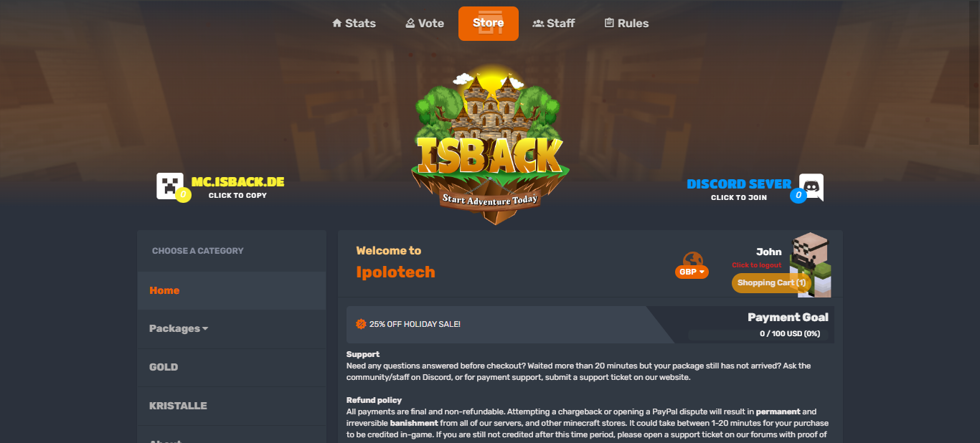The image size is (980, 443).
Task: Select Home in the category sidebar
Action: (231, 290)
